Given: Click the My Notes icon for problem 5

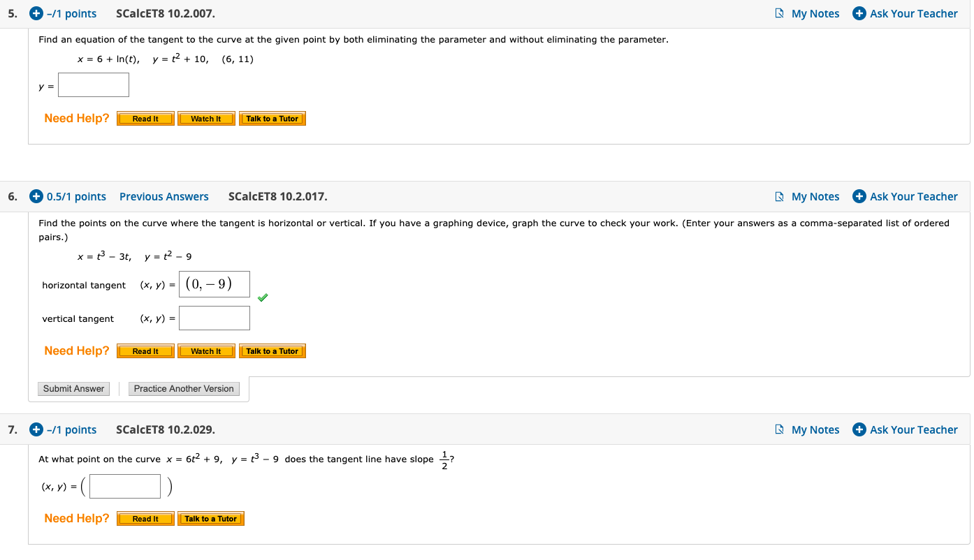Looking at the screenshot, I should (780, 13).
